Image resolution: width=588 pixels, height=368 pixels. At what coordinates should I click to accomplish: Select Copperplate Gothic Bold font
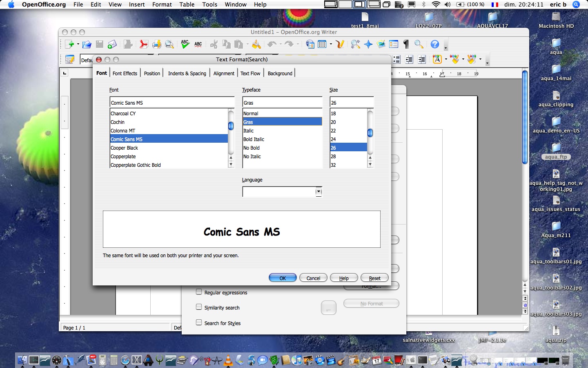click(169, 165)
